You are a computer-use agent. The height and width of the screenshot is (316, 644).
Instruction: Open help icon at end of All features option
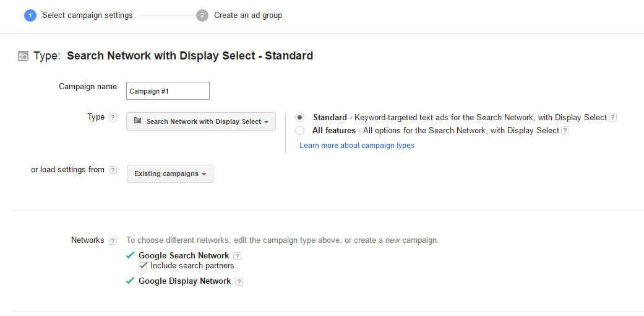pos(565,131)
